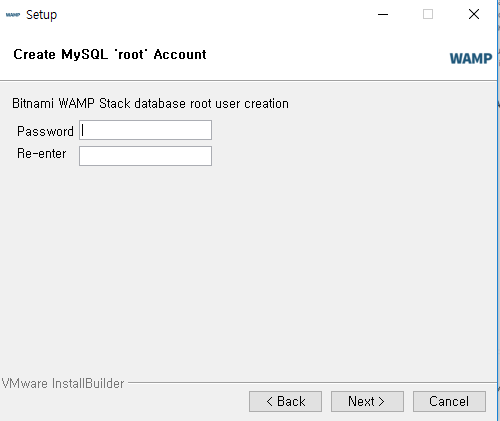The image size is (500, 421).
Task: Click the WAMP logo
Action: [x=471, y=58]
